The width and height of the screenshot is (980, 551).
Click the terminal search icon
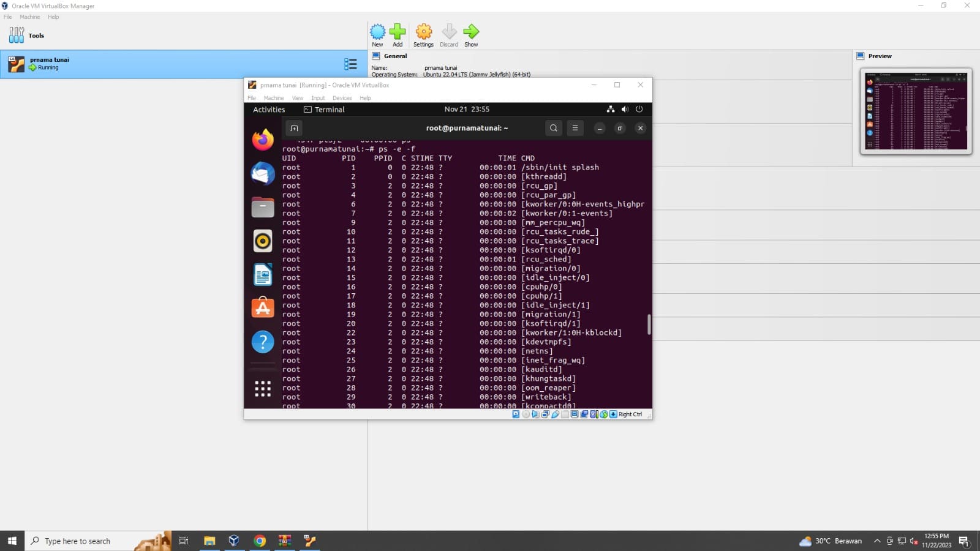(x=554, y=128)
